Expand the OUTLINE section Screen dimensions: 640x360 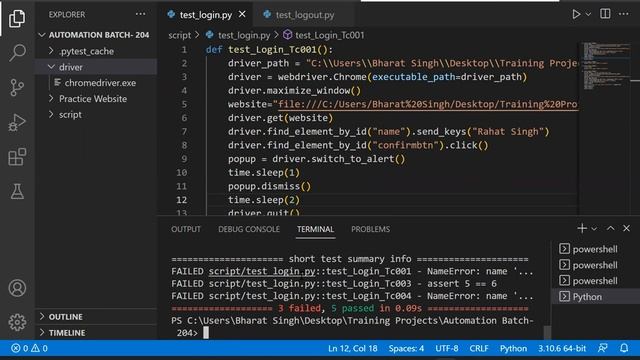tap(96, 317)
